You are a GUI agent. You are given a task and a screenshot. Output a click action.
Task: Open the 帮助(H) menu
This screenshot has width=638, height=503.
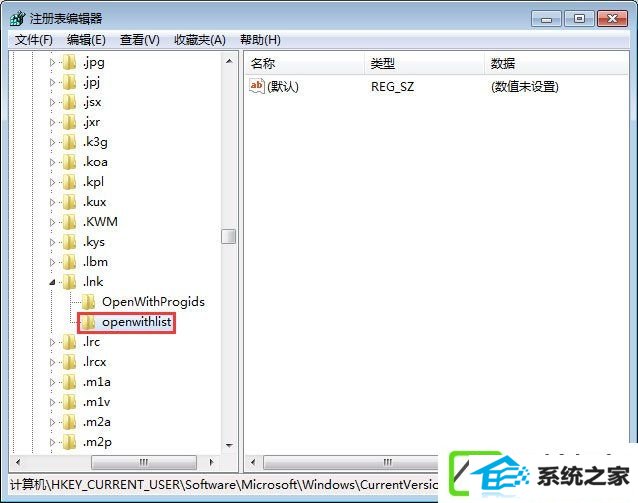[260, 40]
